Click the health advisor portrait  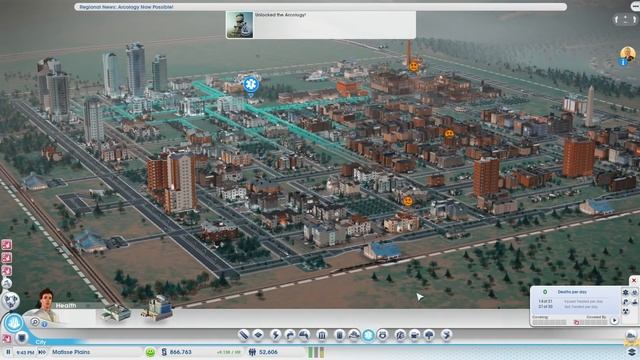[x=47, y=304]
